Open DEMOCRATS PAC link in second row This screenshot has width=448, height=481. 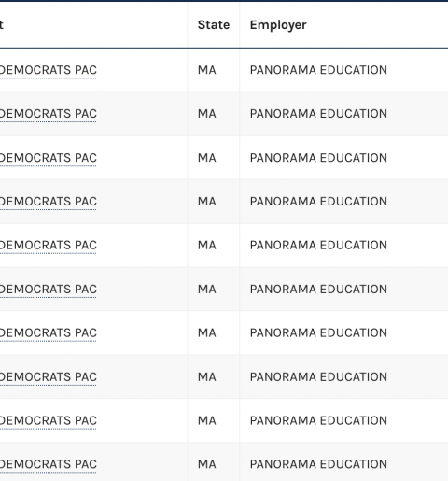[49, 114]
